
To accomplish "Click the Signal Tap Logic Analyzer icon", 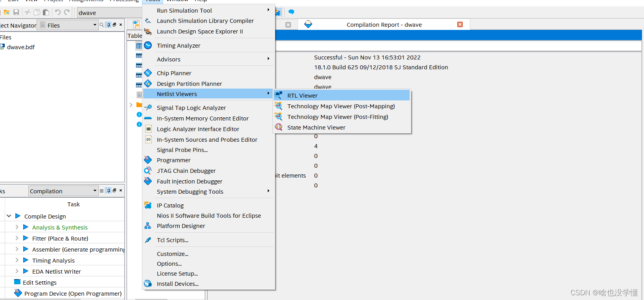I will click(x=148, y=107).
